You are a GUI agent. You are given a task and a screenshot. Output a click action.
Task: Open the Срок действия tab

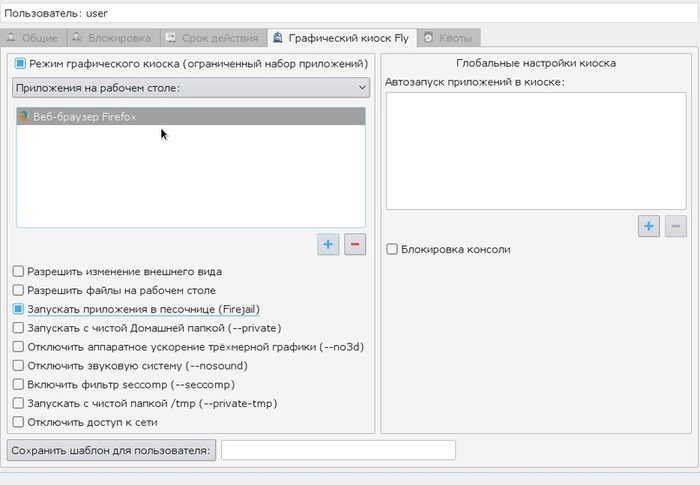tap(214, 38)
